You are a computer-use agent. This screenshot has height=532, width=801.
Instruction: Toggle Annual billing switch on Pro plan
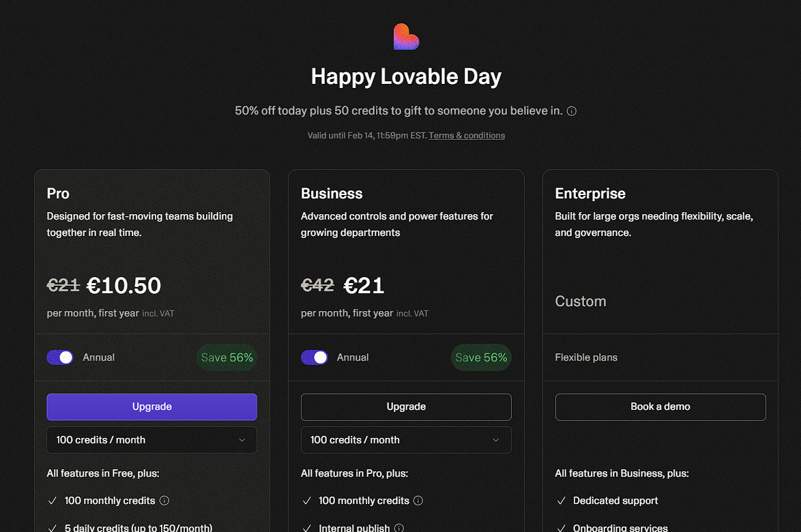click(60, 357)
